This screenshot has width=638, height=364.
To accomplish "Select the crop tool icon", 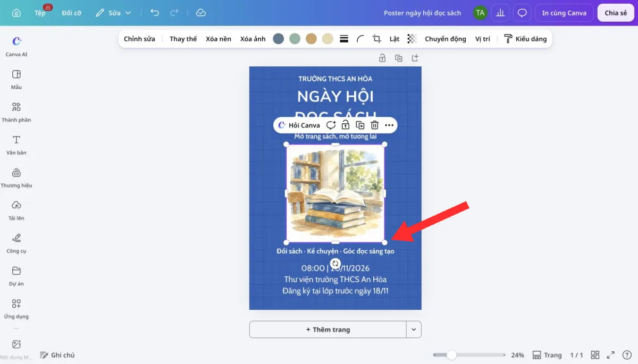I will pos(377,39).
